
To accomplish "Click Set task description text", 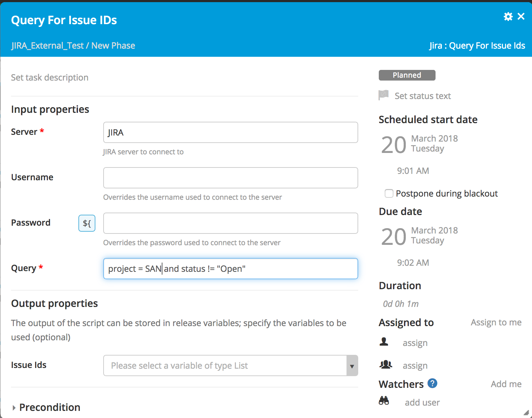I will click(50, 77).
